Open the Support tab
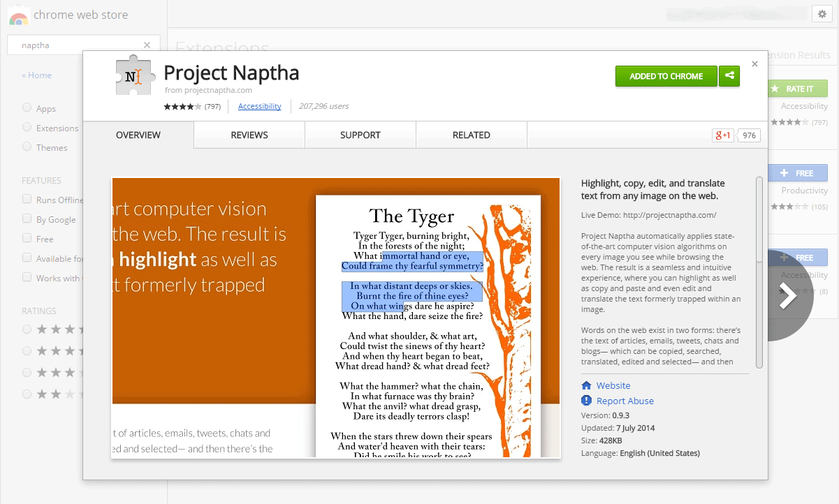Viewport: 839px width, 504px height. [x=360, y=135]
